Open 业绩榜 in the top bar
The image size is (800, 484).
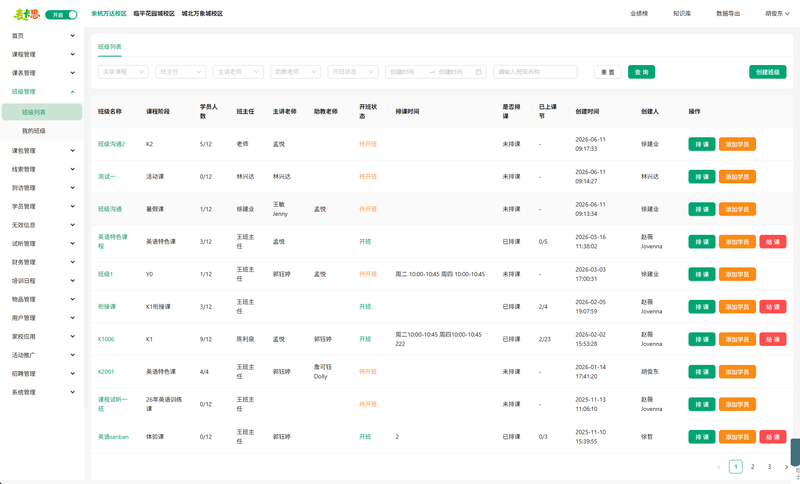(x=639, y=14)
